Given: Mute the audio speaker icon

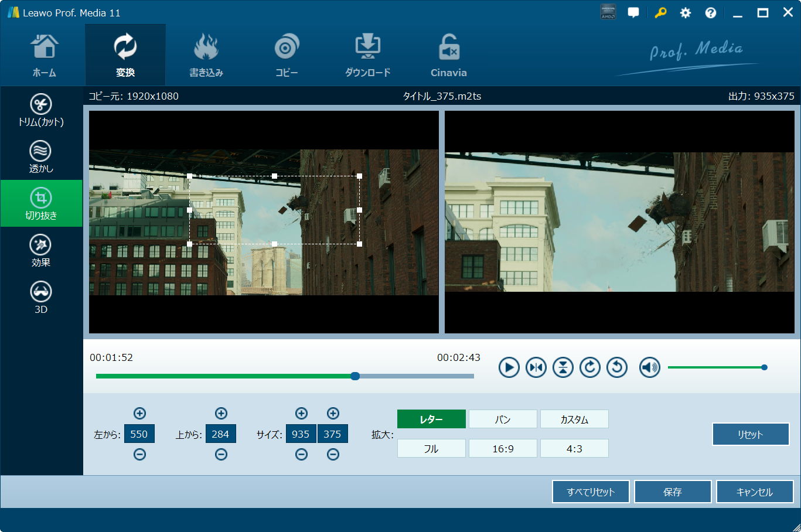Looking at the screenshot, I should [x=649, y=367].
